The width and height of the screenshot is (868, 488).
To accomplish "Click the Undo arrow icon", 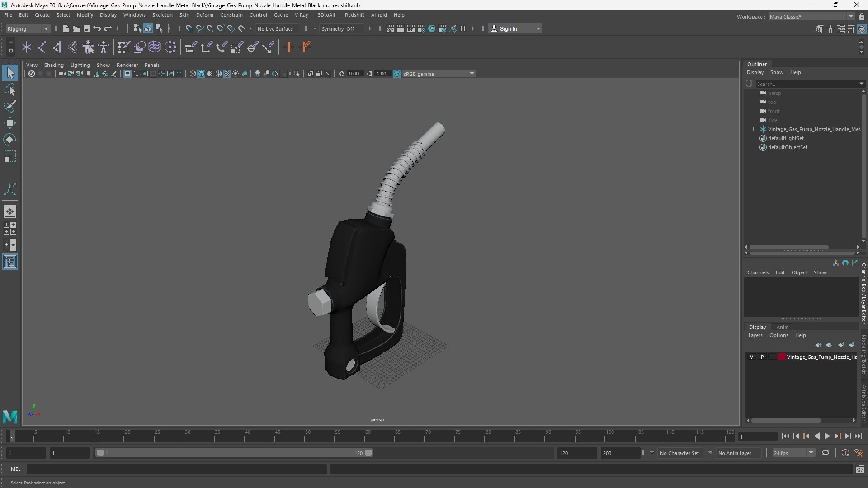I will click(97, 28).
